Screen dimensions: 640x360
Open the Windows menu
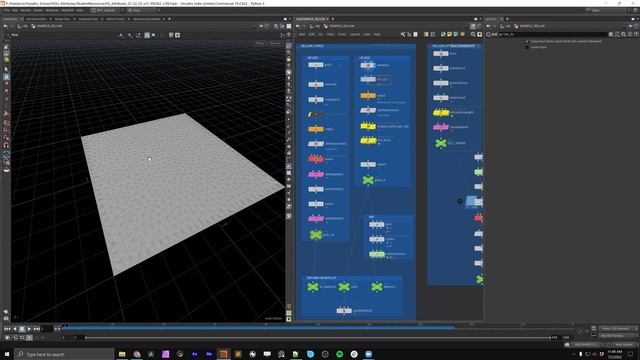coord(52,10)
